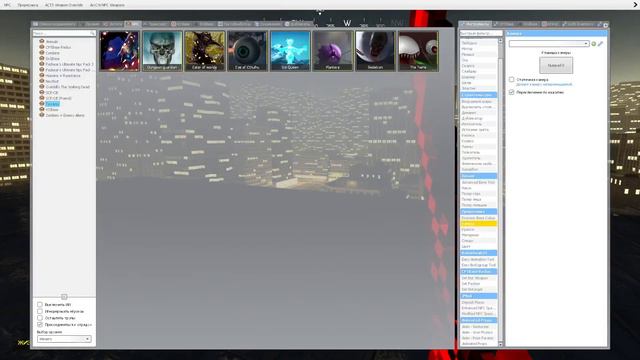
Task: Select the Set Faction tool
Action: point(479,284)
